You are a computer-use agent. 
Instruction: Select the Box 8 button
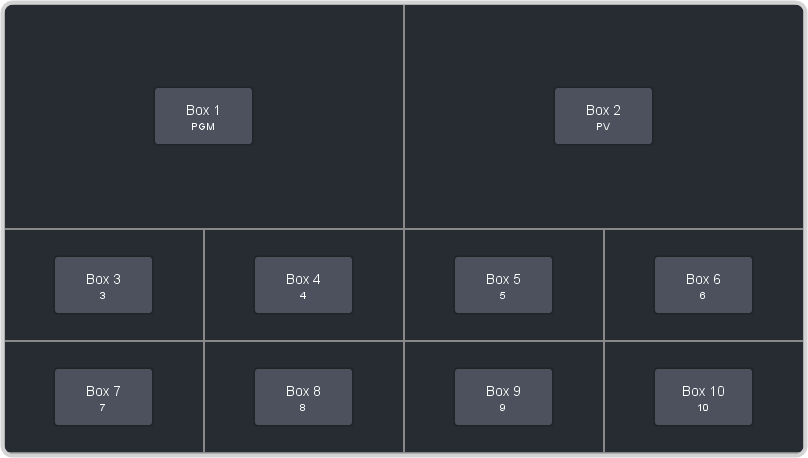coord(304,397)
